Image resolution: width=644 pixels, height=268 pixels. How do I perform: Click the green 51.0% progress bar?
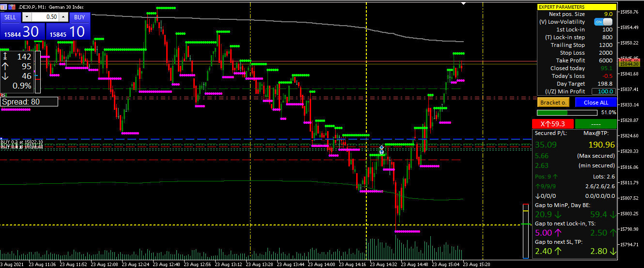click(x=567, y=113)
